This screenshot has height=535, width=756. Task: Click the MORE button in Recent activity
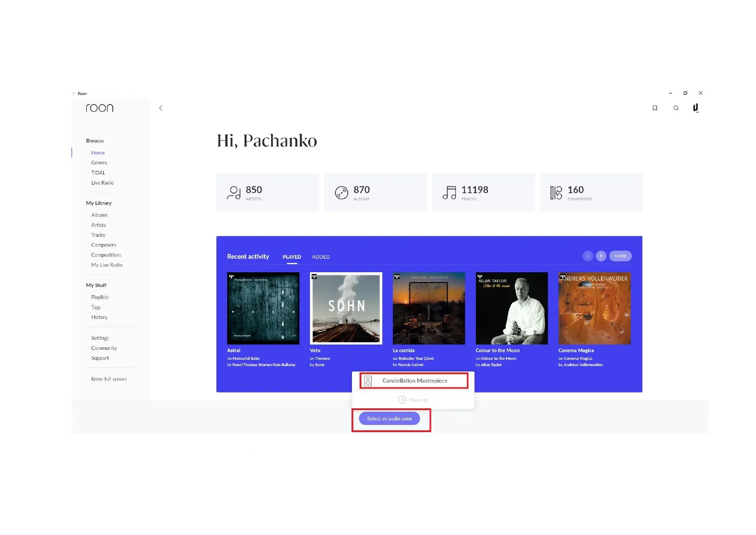pyautogui.click(x=620, y=256)
